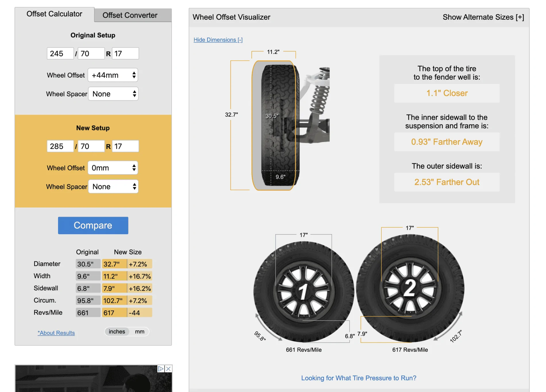Open the tire pressure recommendation link
The height and width of the screenshot is (392, 546).
358,378
